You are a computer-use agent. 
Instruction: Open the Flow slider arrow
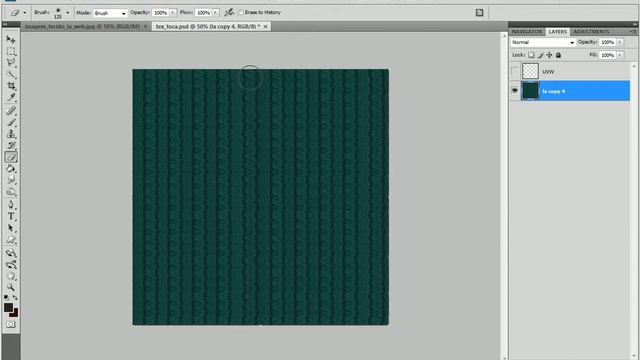tap(216, 13)
